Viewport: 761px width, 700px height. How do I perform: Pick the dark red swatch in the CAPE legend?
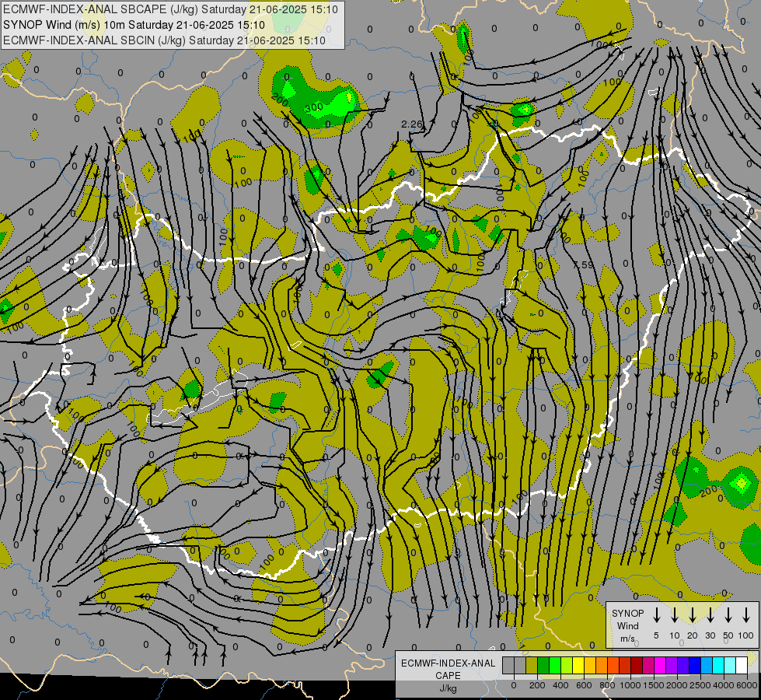(x=637, y=665)
